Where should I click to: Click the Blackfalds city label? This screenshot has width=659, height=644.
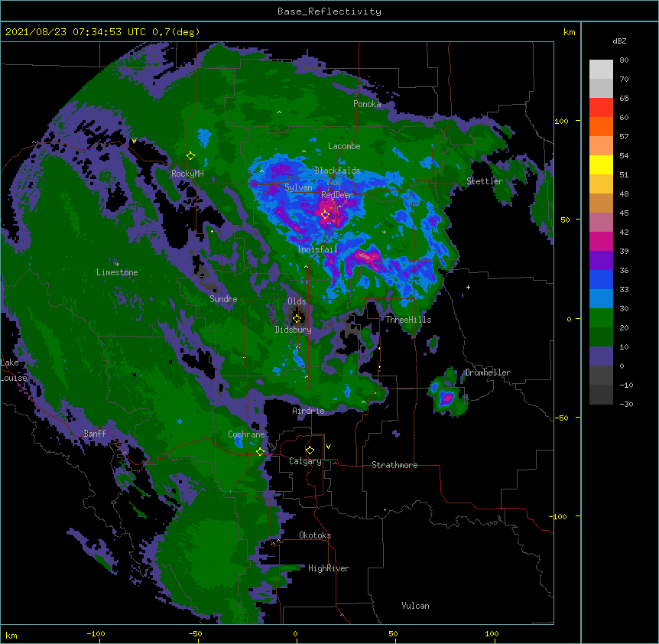tap(337, 171)
